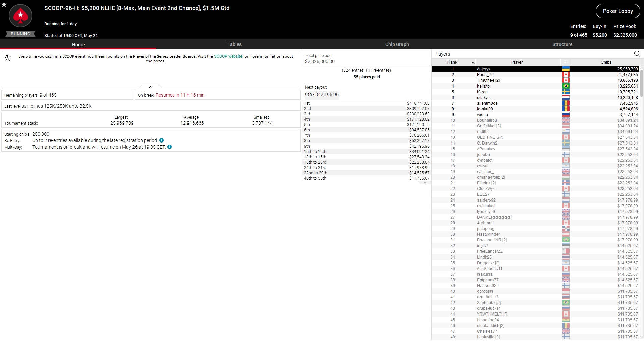The width and height of the screenshot is (644, 341).
Task: Click the Players panel title
Action: 442,54
